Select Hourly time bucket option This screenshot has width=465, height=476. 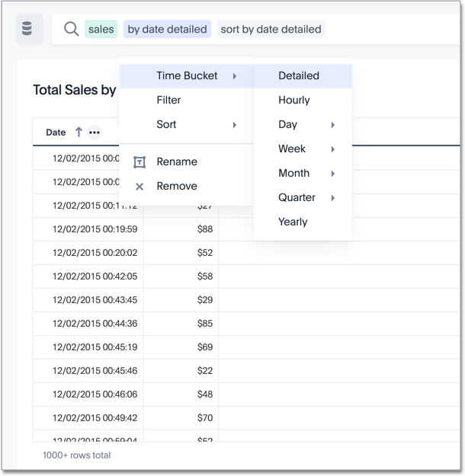(x=294, y=101)
